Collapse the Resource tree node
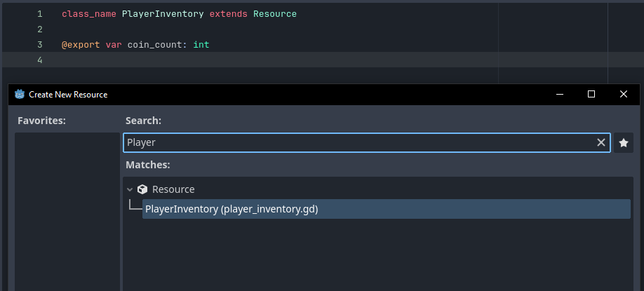Screen dimensions: 644x291 click(130, 189)
